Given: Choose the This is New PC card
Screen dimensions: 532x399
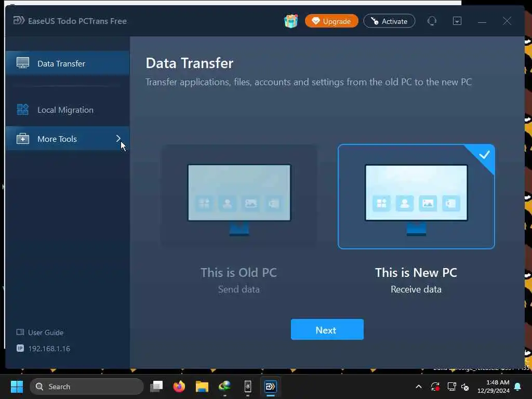Looking at the screenshot, I should click(416, 196).
